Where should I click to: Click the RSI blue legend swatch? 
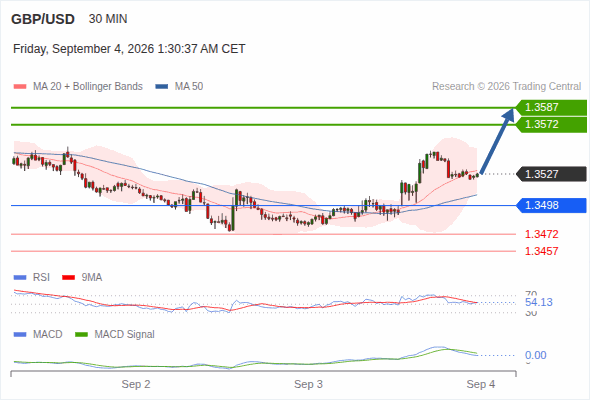coord(20,278)
